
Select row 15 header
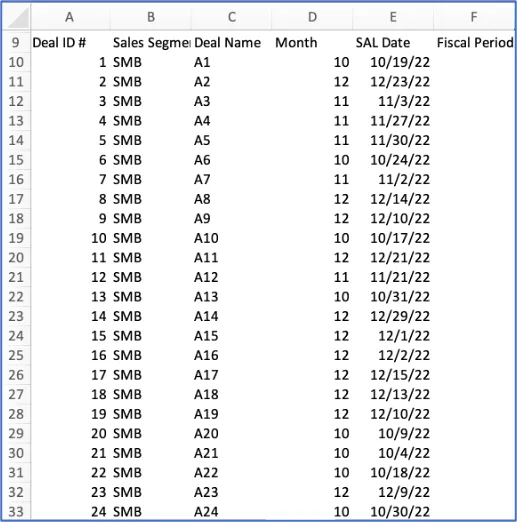point(16,160)
